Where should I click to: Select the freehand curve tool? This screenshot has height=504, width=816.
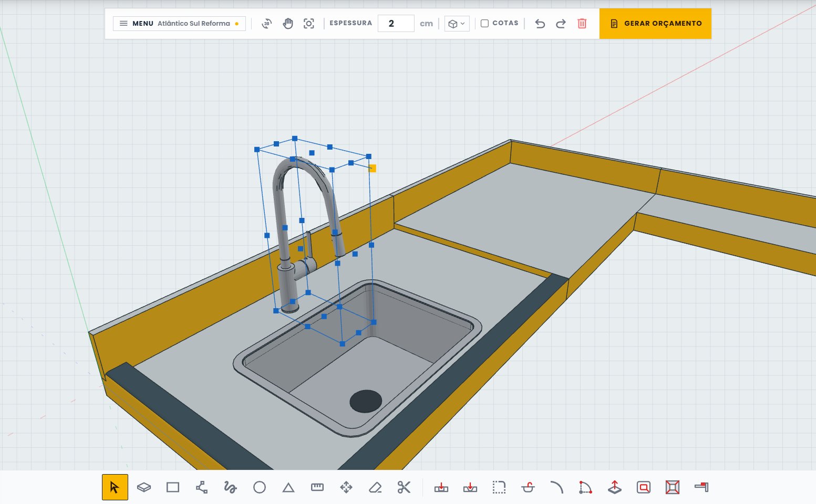click(230, 487)
